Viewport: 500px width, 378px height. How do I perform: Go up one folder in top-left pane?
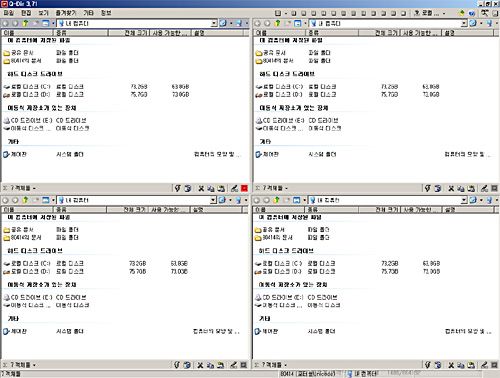click(25, 23)
